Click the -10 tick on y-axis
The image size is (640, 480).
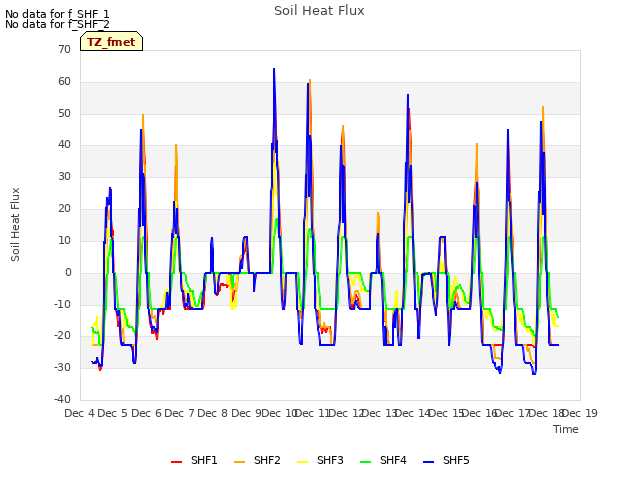pos(63,304)
